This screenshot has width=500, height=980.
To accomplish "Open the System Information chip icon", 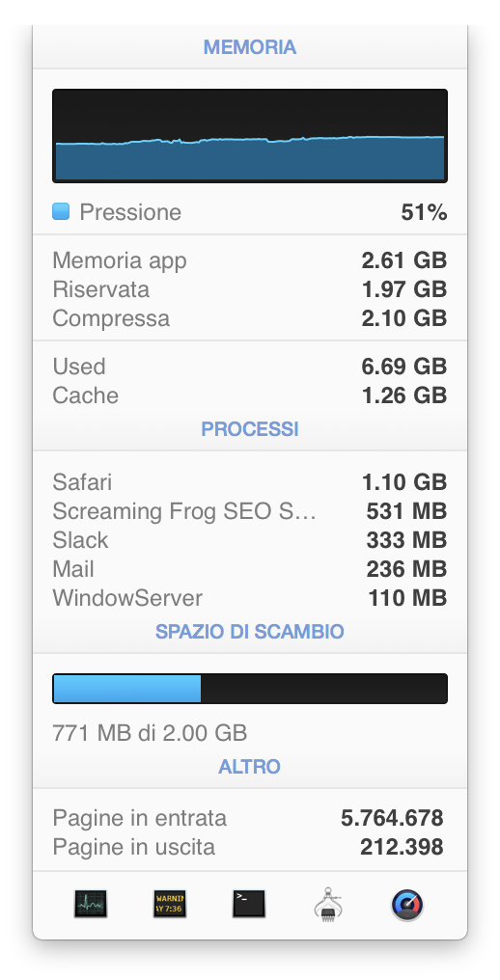I will [328, 904].
